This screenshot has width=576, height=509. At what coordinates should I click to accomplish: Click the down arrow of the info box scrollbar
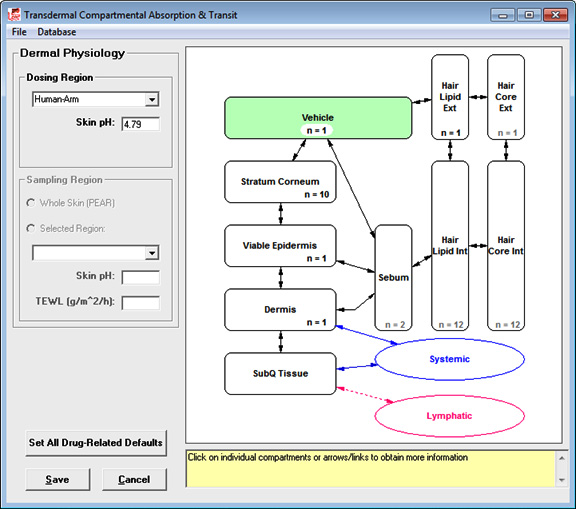[562, 480]
